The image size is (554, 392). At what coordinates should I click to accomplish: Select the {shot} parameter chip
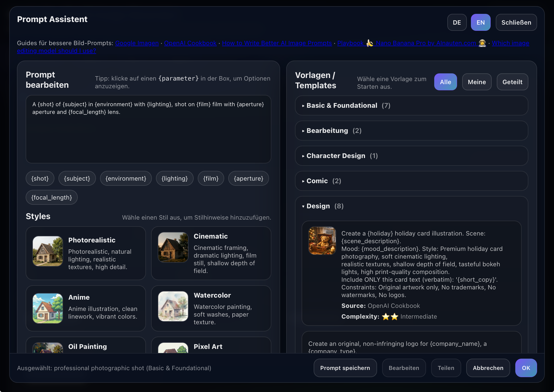40,178
